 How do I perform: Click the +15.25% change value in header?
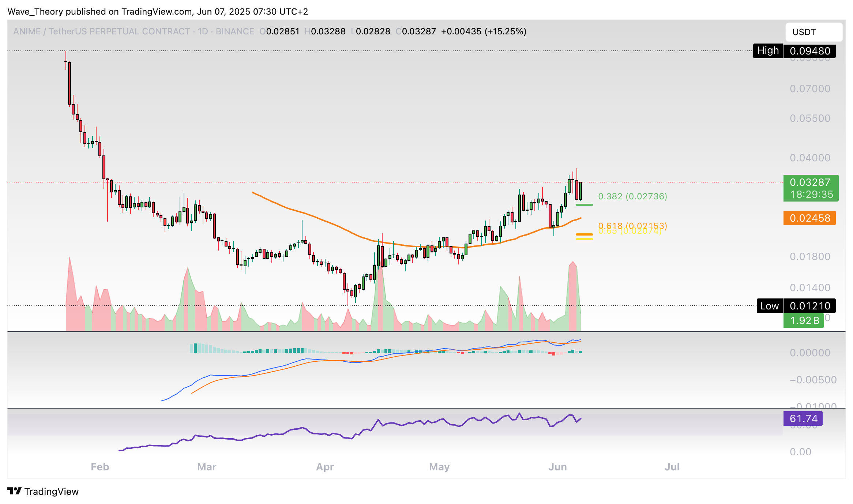[x=506, y=31]
